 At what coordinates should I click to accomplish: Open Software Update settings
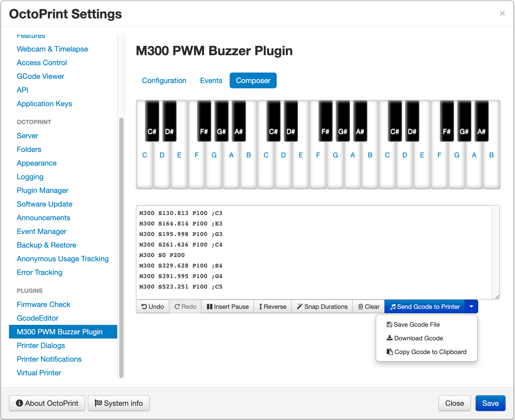[x=44, y=204]
